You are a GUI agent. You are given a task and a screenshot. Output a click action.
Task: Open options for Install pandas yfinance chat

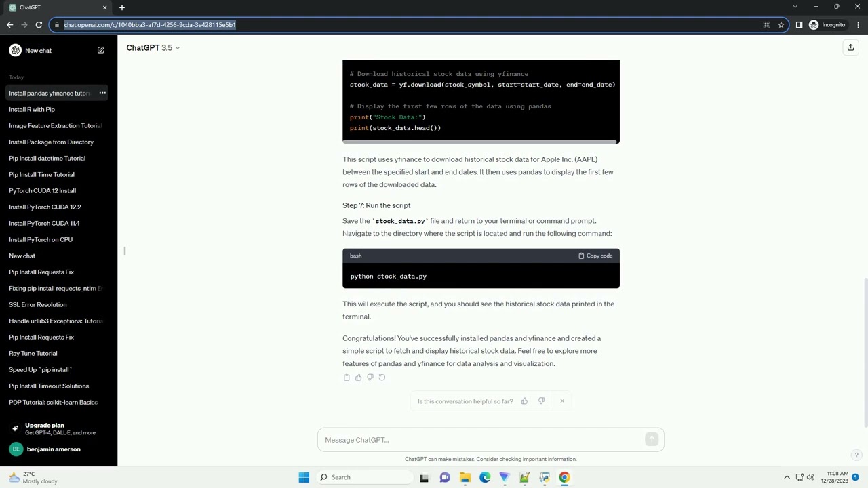click(102, 93)
